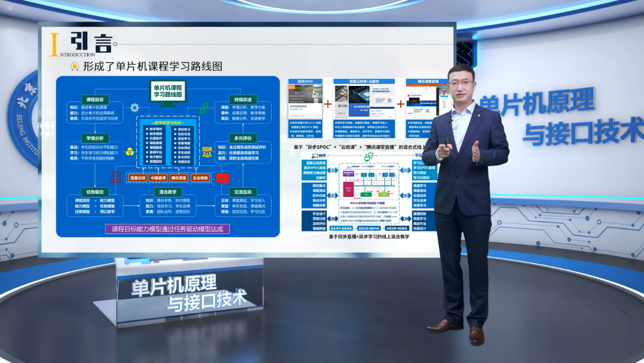This screenshot has height=363, width=644.
Task: Click the 异步SPOC course thumbnail image
Action: coord(305,94)
